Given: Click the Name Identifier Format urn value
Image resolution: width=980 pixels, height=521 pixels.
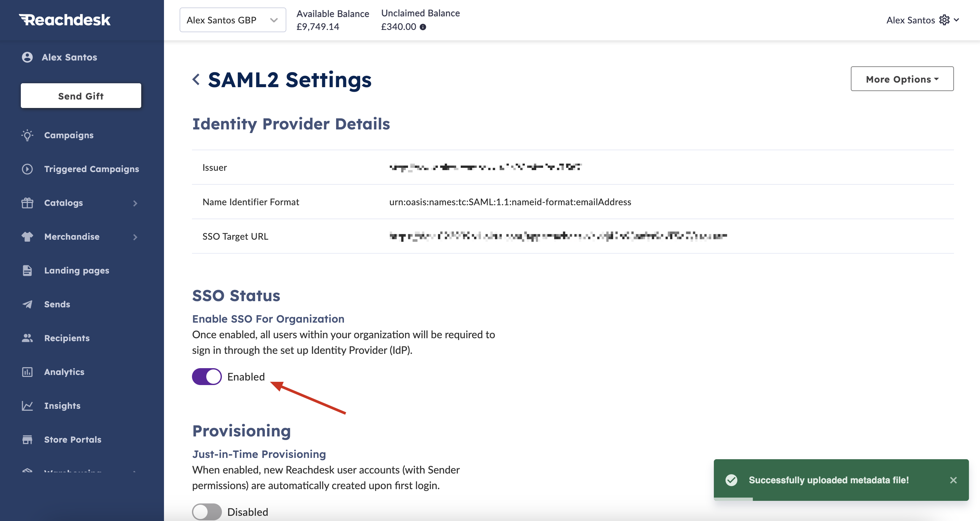Looking at the screenshot, I should coord(510,202).
